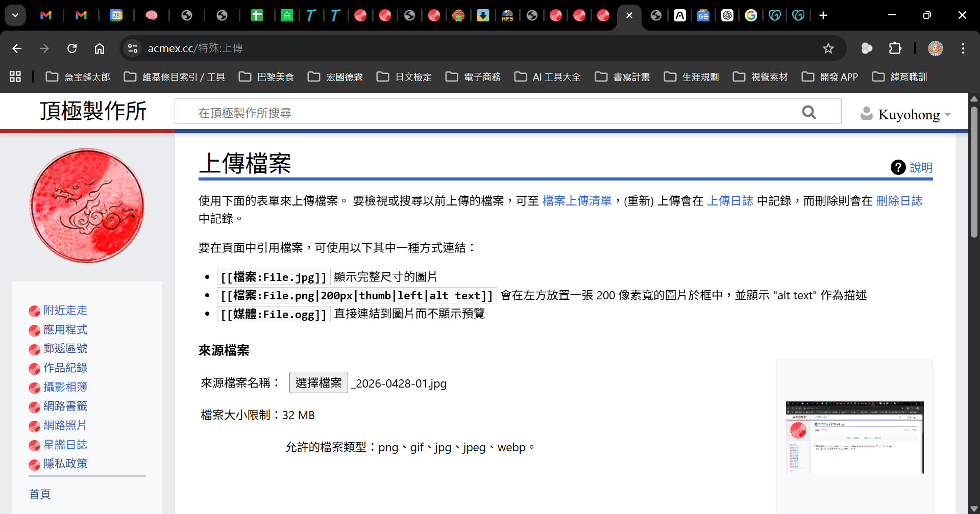Open site information icon in address bar
The image size is (980, 514).
[133, 48]
